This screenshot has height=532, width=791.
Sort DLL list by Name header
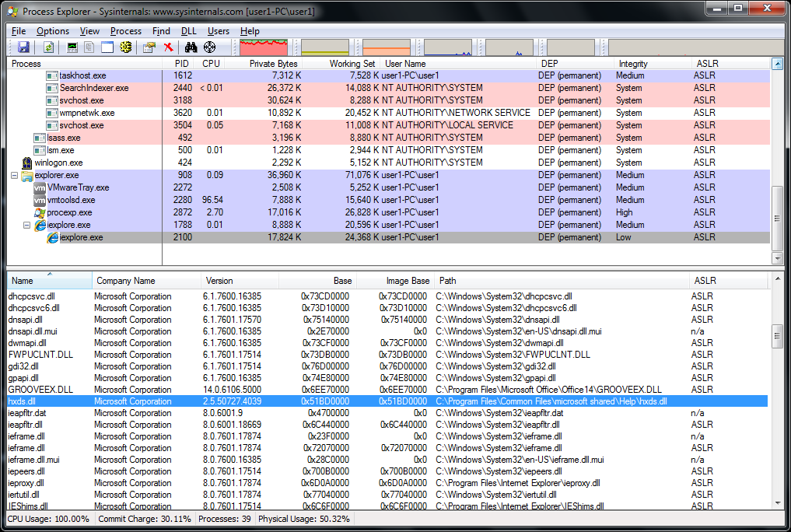(x=50, y=281)
